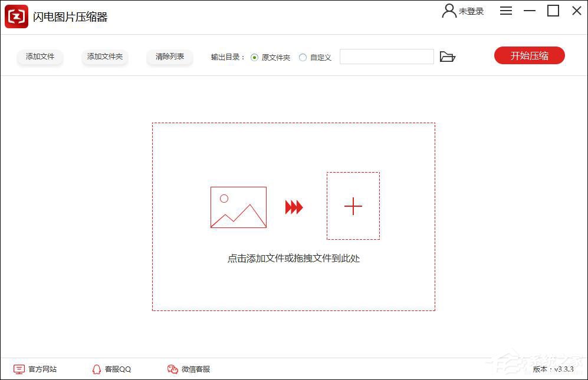Click the bell icon beside 客服QQ
Viewport: 588px width, 380px height.
pyautogui.click(x=96, y=369)
